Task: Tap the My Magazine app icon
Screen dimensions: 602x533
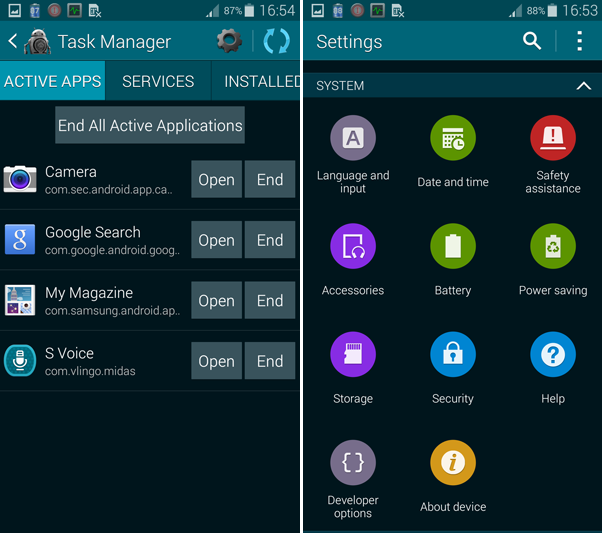Action: pos(20,300)
